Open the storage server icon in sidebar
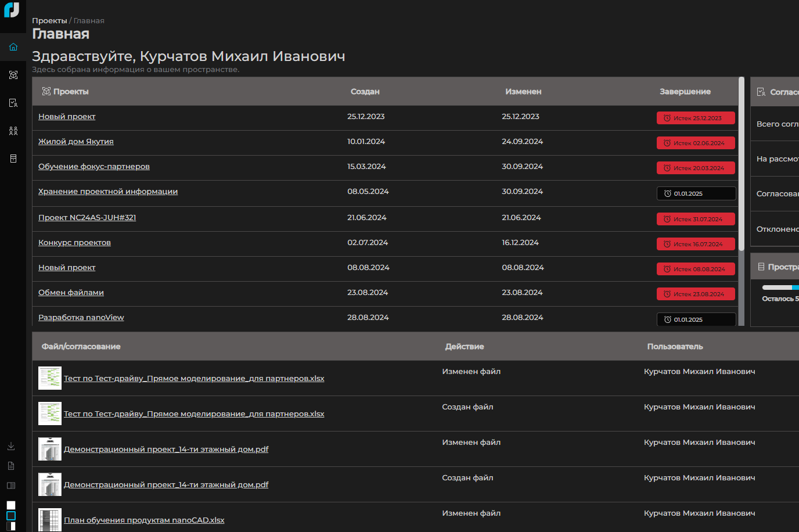Image resolution: width=799 pixels, height=532 pixels. tap(13, 159)
